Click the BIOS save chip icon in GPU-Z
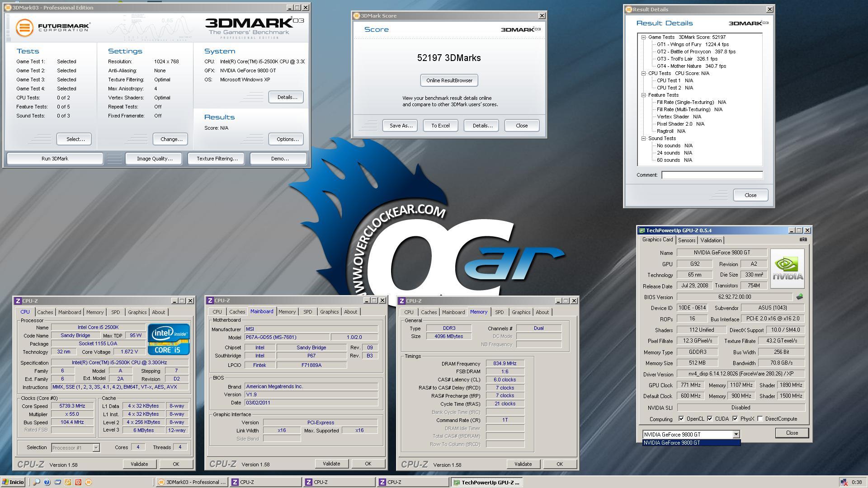Screen dimensions: 868x488 tap(799, 297)
